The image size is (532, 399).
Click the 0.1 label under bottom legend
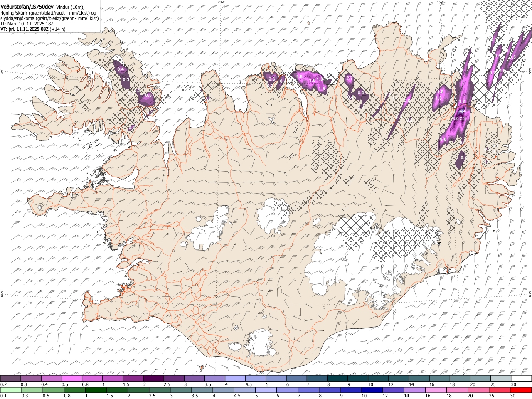click(x=4, y=396)
